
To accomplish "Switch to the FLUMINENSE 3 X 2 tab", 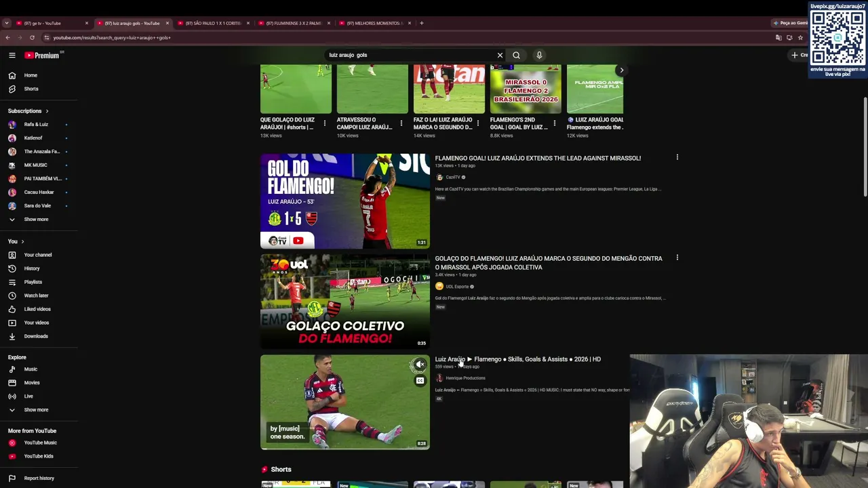I will 293,23.
